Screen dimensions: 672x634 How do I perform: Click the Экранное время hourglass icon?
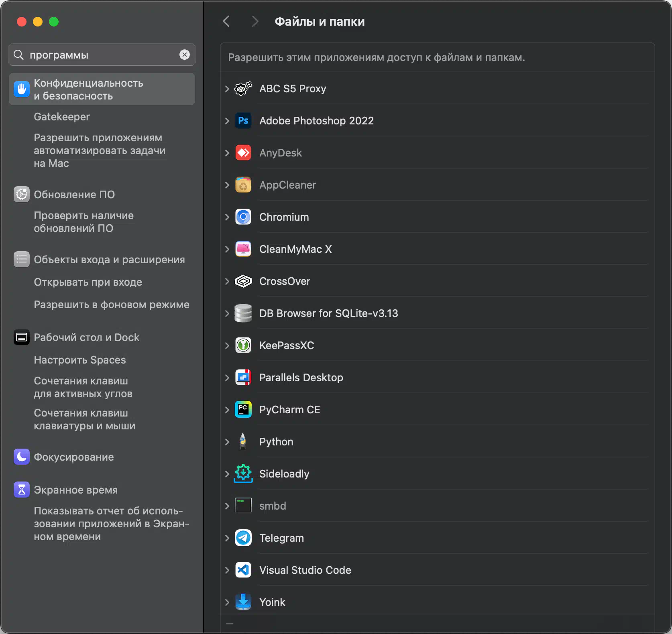pyautogui.click(x=22, y=490)
